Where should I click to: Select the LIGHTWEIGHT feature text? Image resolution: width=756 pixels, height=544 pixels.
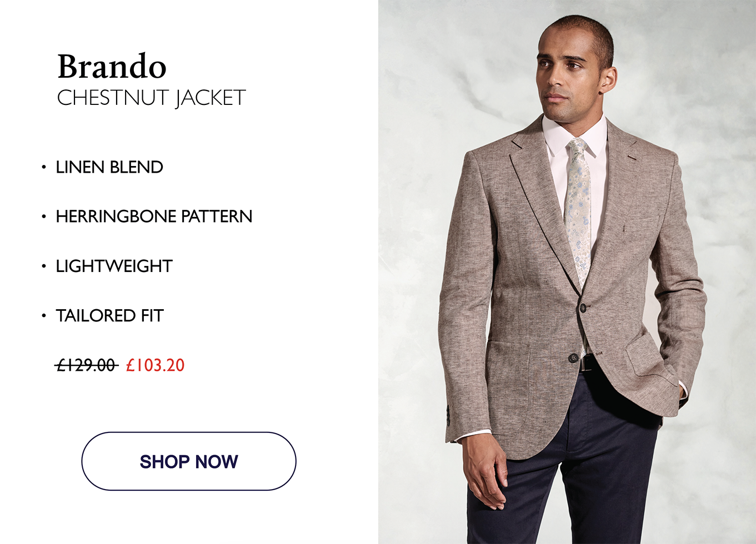pyautogui.click(x=114, y=266)
